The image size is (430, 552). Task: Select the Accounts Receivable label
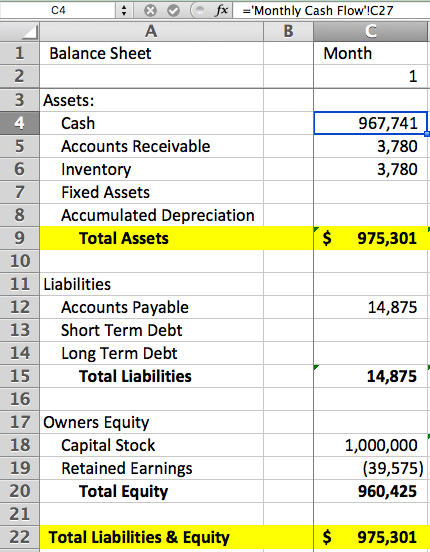[x=151, y=146]
